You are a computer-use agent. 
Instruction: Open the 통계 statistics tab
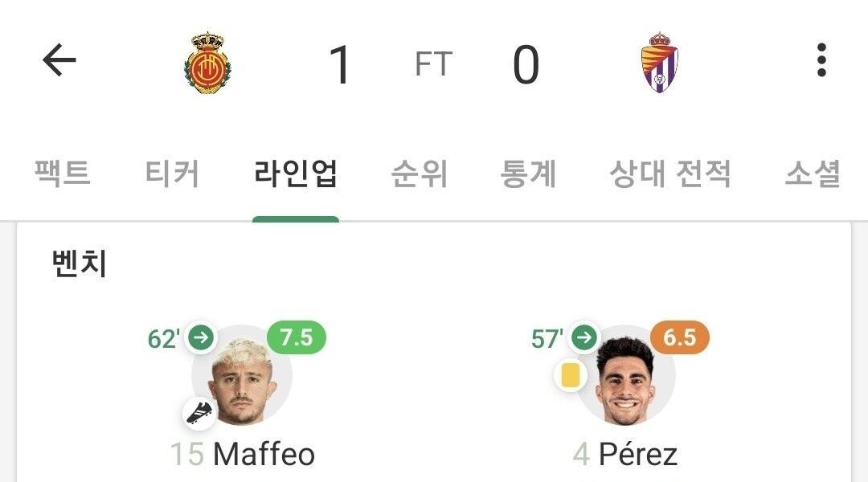[528, 174]
